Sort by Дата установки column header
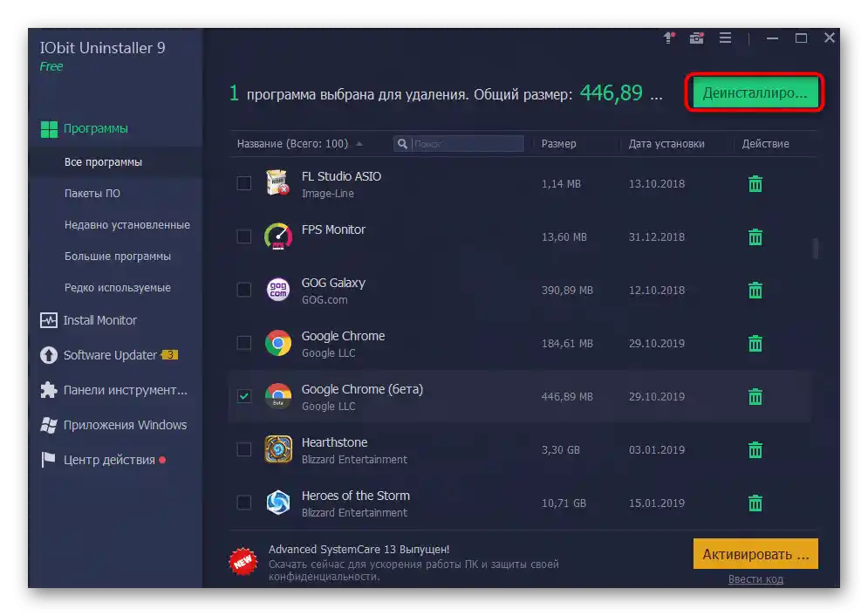This screenshot has height=616, width=868. tap(666, 144)
